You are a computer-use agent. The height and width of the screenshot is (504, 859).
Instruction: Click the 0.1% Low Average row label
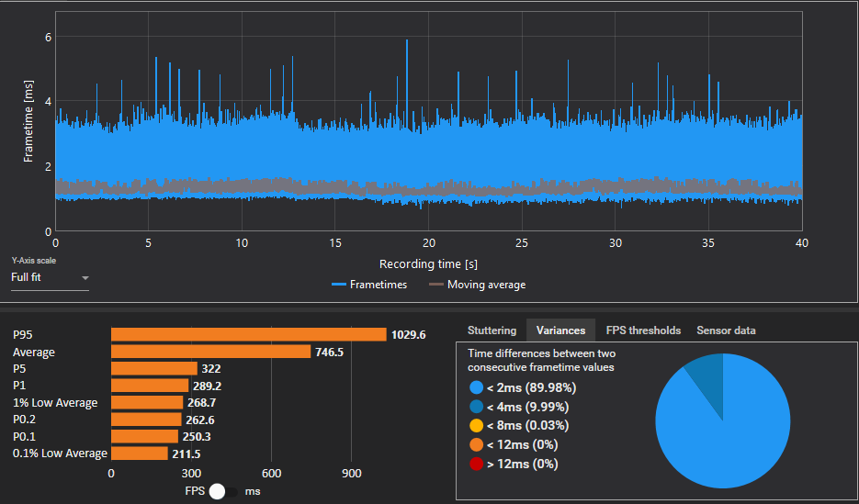point(61,454)
